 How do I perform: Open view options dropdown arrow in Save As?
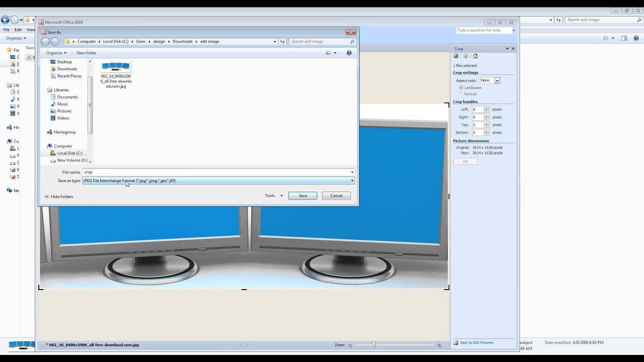[335, 53]
